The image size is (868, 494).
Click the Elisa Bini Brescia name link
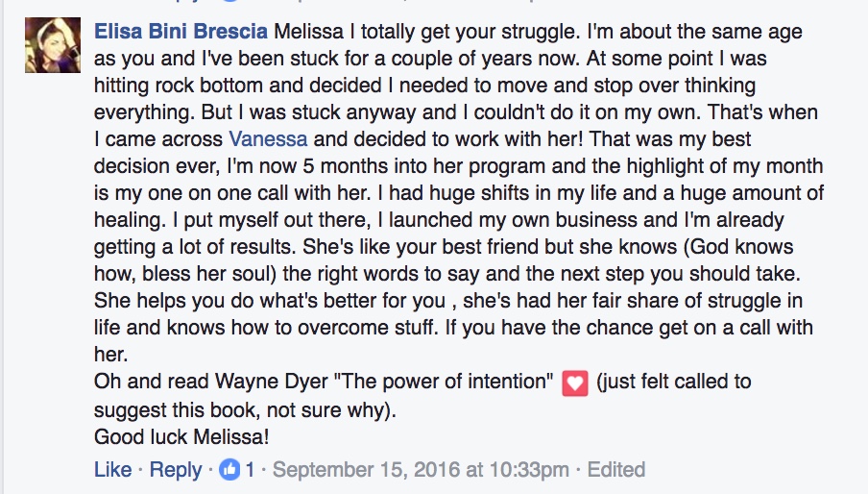click(181, 32)
